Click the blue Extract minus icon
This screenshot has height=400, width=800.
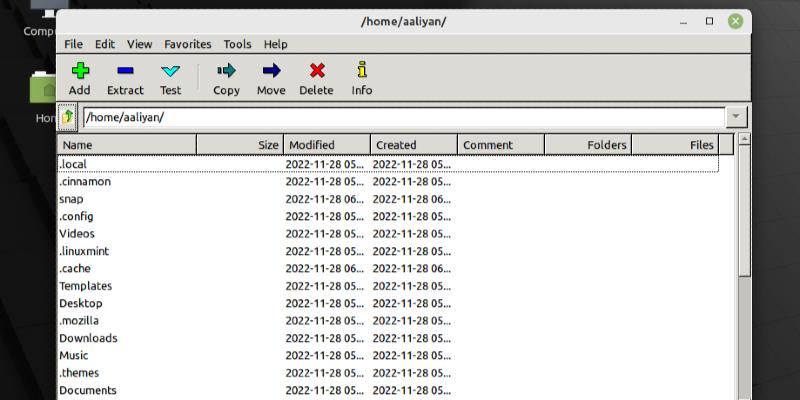coord(125,70)
